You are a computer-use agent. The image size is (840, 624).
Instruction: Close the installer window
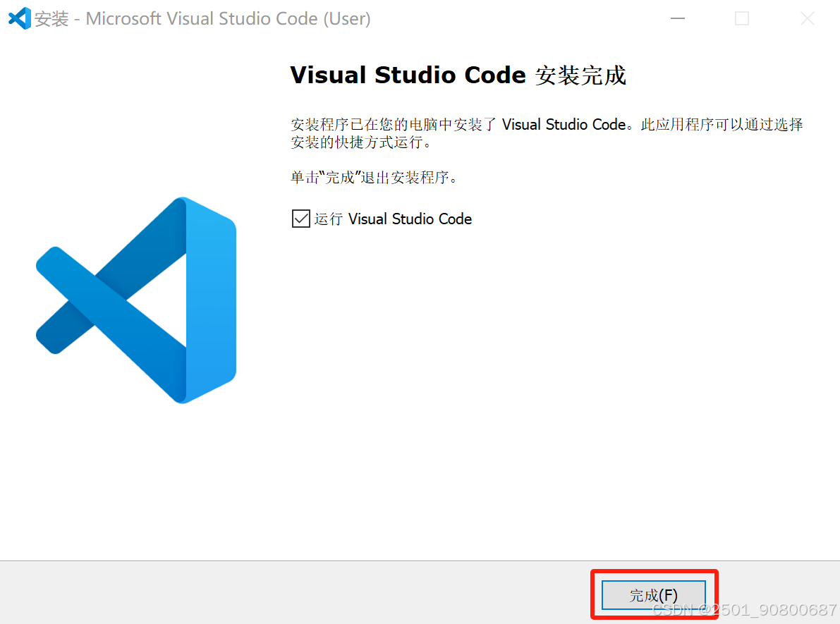808,19
